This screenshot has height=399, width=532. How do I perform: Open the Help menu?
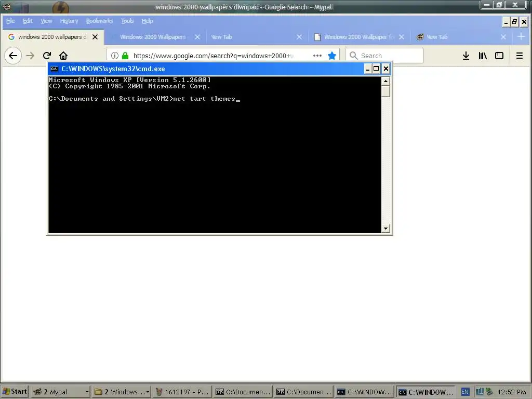click(x=147, y=21)
